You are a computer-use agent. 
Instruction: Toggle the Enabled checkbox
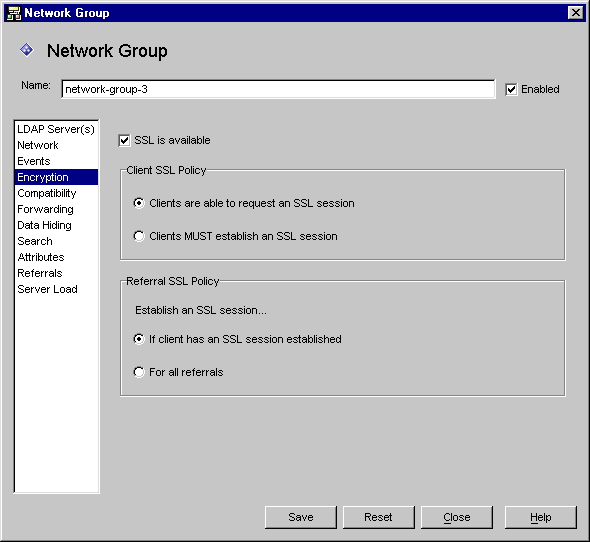pyautogui.click(x=511, y=90)
